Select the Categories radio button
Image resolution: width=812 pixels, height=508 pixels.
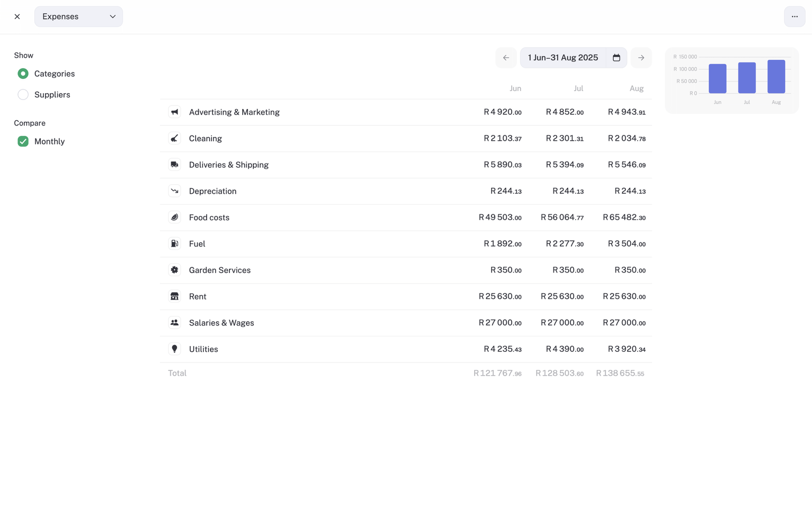click(23, 74)
